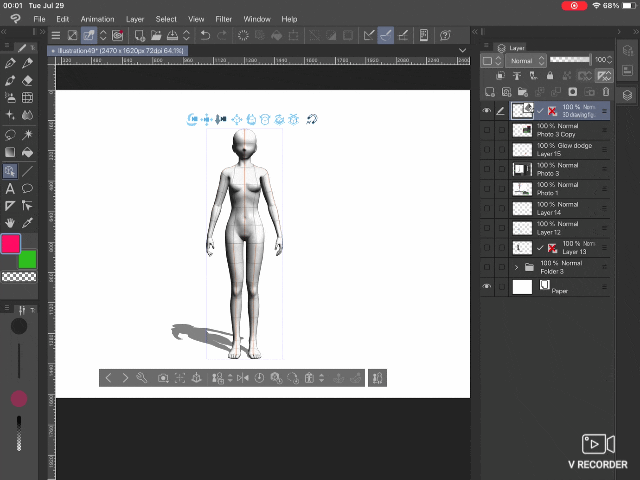The image size is (640, 480).
Task: Select the Gradient tool
Action: 10,152
